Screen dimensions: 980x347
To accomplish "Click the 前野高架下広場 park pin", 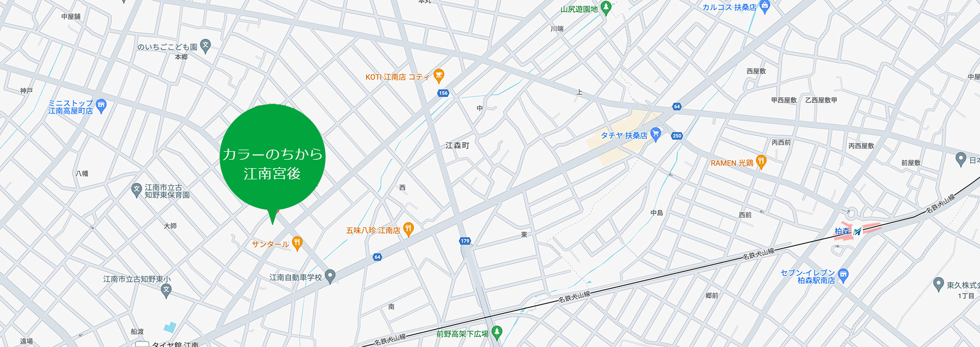I will click(x=496, y=333).
